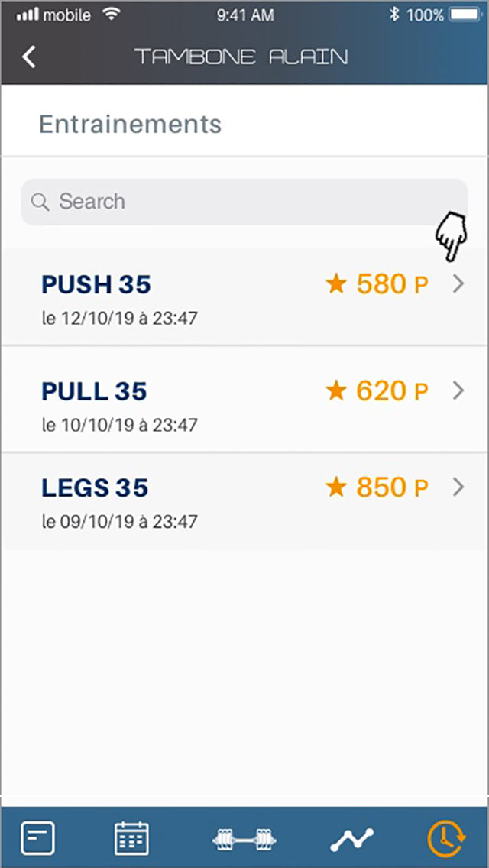Tap the magnifying glass search icon
This screenshot has width=489, height=868.
[40, 202]
